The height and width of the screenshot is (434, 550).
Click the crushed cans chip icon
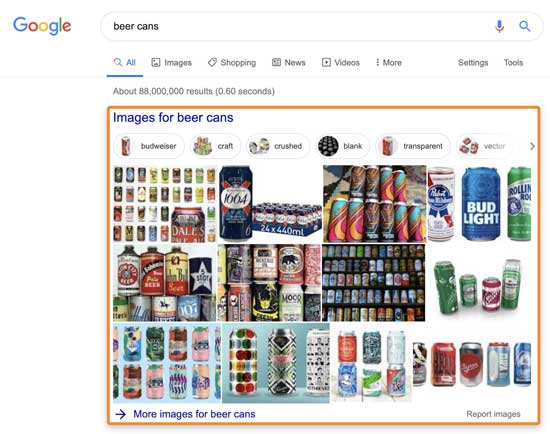coord(259,146)
